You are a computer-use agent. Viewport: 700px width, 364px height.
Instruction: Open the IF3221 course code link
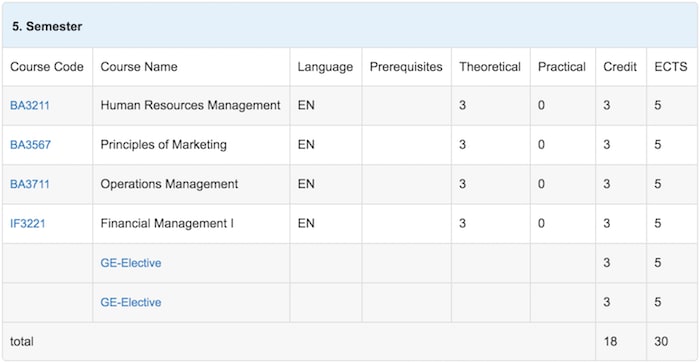point(28,223)
